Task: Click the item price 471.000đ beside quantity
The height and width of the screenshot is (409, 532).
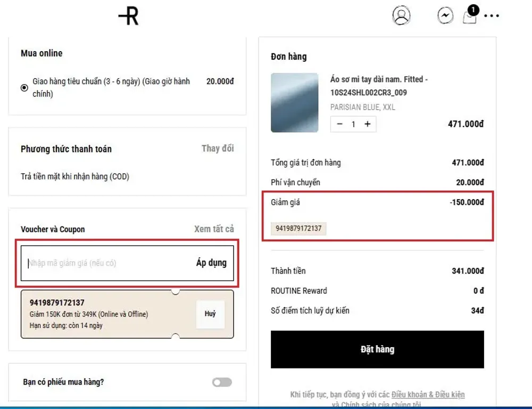Action: [466, 124]
